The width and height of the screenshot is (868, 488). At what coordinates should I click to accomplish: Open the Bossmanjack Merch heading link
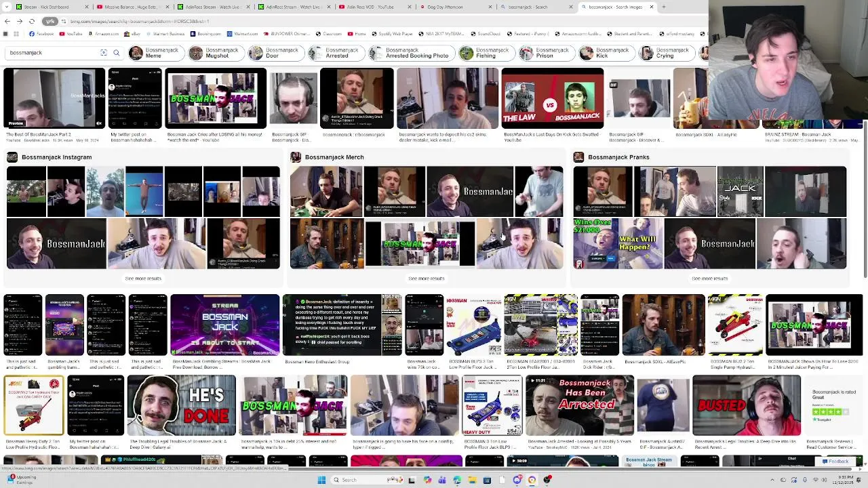334,157
